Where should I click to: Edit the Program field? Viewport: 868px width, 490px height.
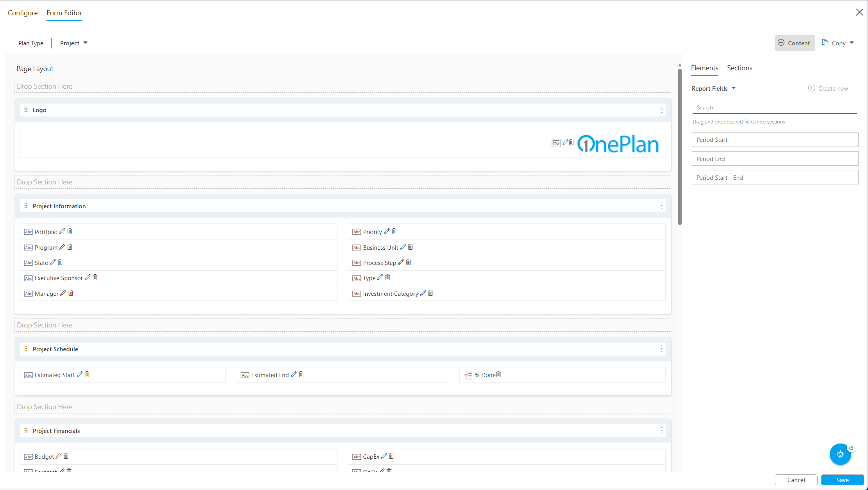(x=62, y=247)
